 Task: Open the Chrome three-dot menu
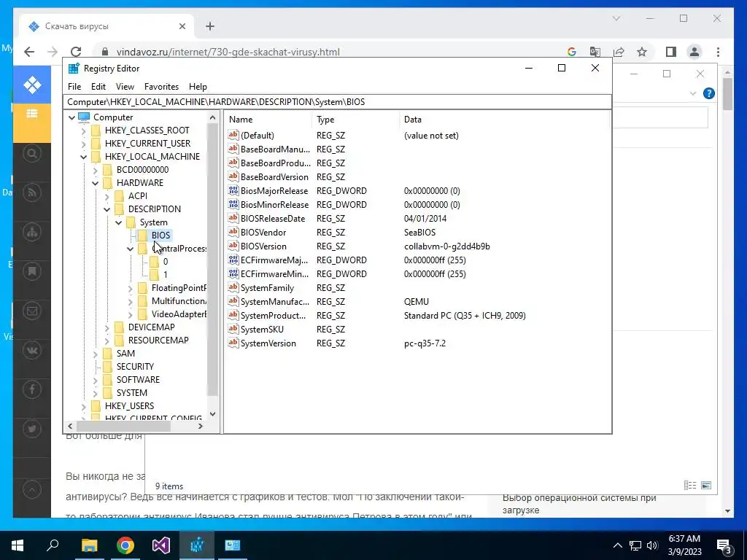coord(718,52)
